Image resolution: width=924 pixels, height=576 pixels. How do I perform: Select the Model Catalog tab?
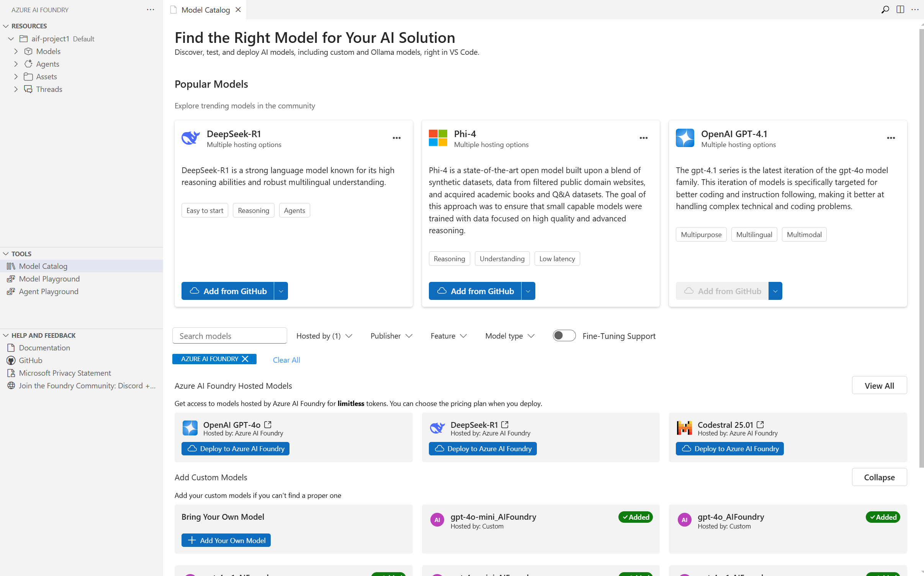205,10
